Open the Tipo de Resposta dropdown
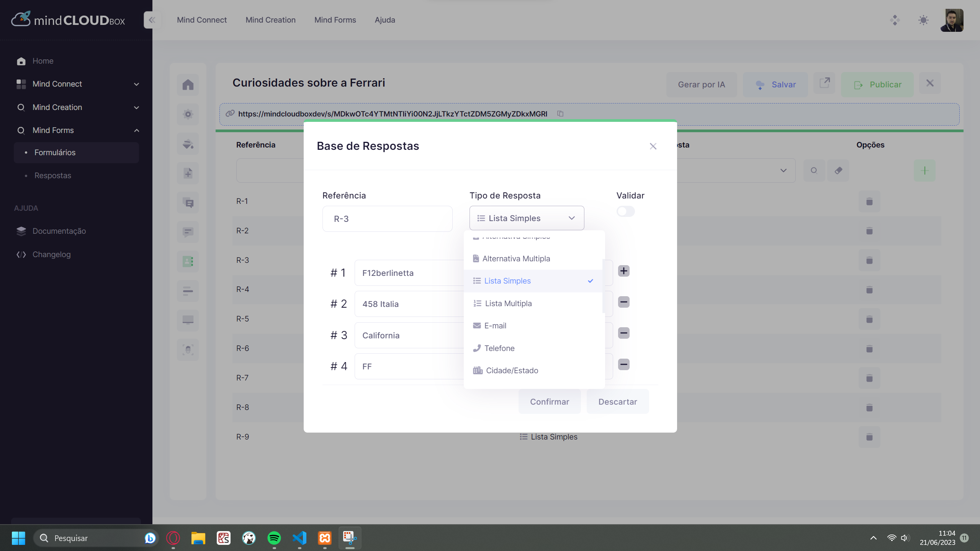This screenshot has width=980, height=551. 527,218
